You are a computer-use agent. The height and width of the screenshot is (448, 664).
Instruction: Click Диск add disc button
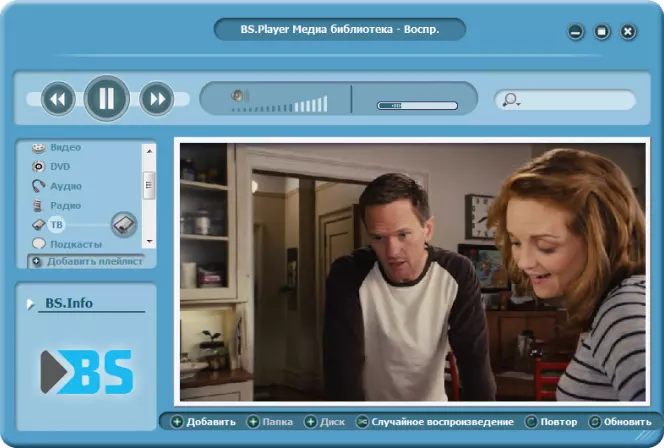tap(325, 422)
